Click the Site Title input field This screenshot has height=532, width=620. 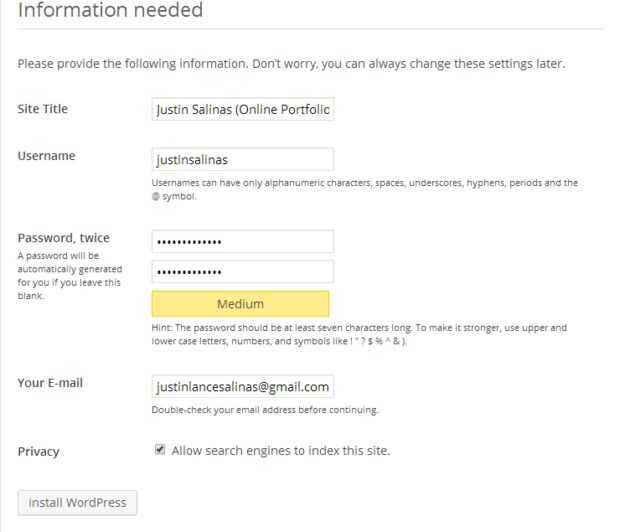click(242, 108)
